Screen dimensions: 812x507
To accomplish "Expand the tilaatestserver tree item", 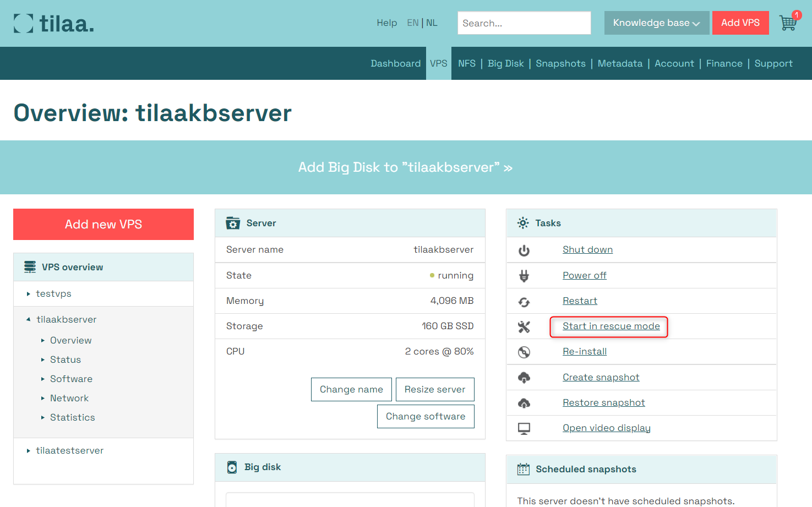I will 29,451.
